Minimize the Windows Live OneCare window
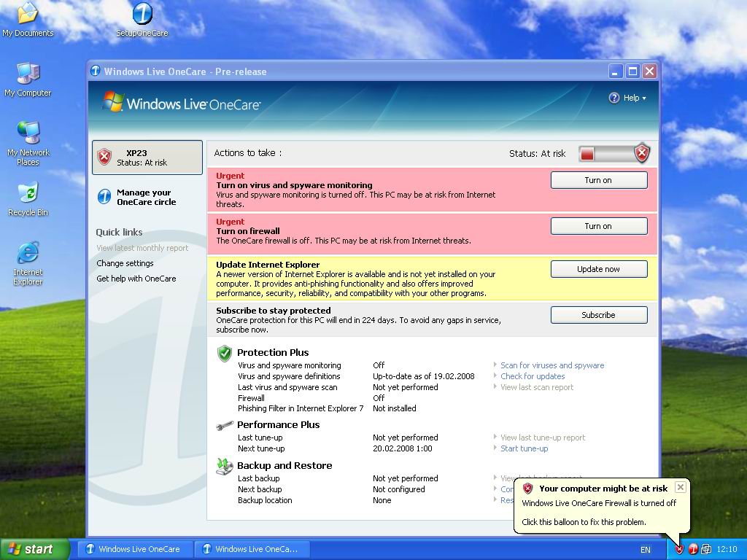Screen dimensions: 747x560 tap(616, 71)
